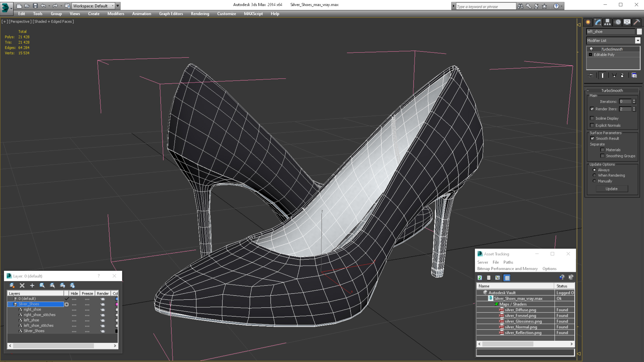This screenshot has width=644, height=362.
Task: Undo the last action
Action: (x=43, y=6)
